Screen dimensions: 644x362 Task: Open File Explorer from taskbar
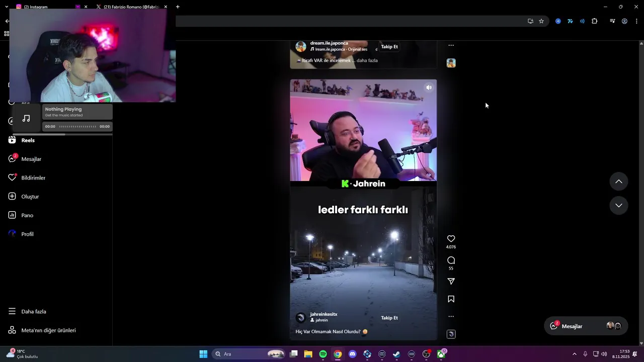tap(308, 354)
